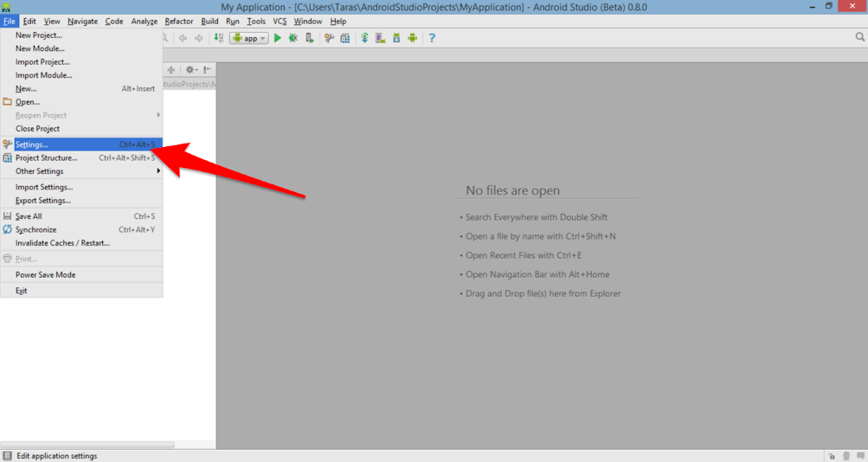The height and width of the screenshot is (462, 868).
Task: Click Android Studio app icon in title bar
Action: [x=6, y=7]
